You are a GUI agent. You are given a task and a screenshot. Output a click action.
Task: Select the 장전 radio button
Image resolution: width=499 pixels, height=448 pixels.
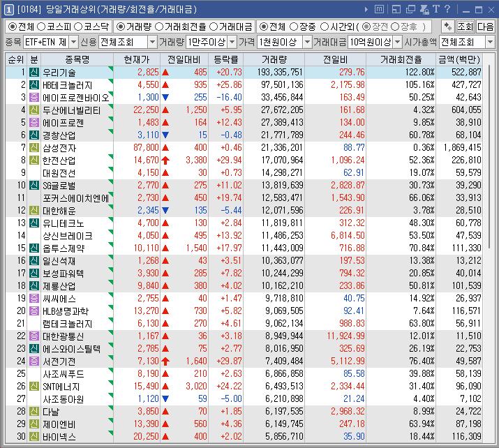(x=366, y=27)
